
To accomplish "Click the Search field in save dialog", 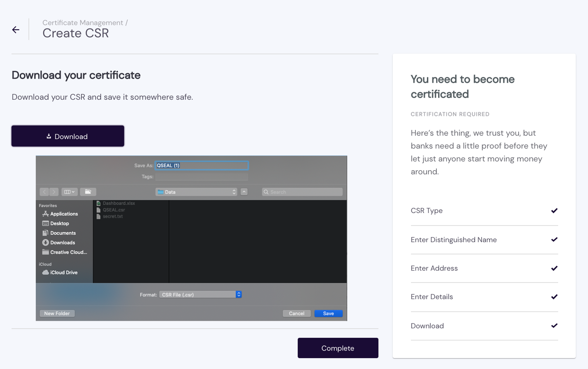I will (302, 192).
